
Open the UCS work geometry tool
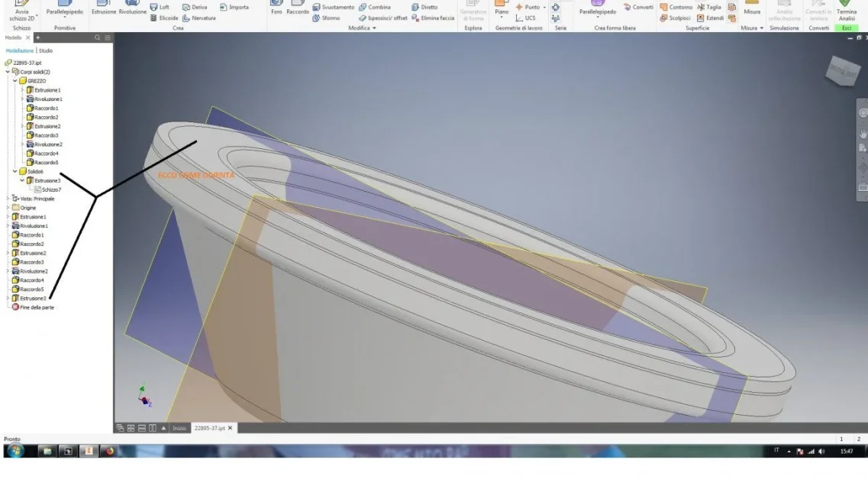tap(525, 18)
